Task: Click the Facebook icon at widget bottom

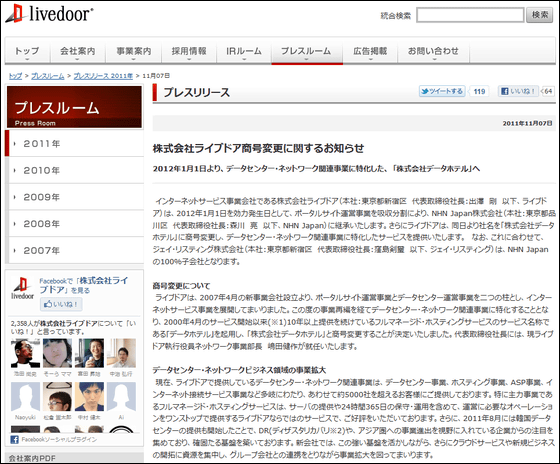Action: point(14,440)
